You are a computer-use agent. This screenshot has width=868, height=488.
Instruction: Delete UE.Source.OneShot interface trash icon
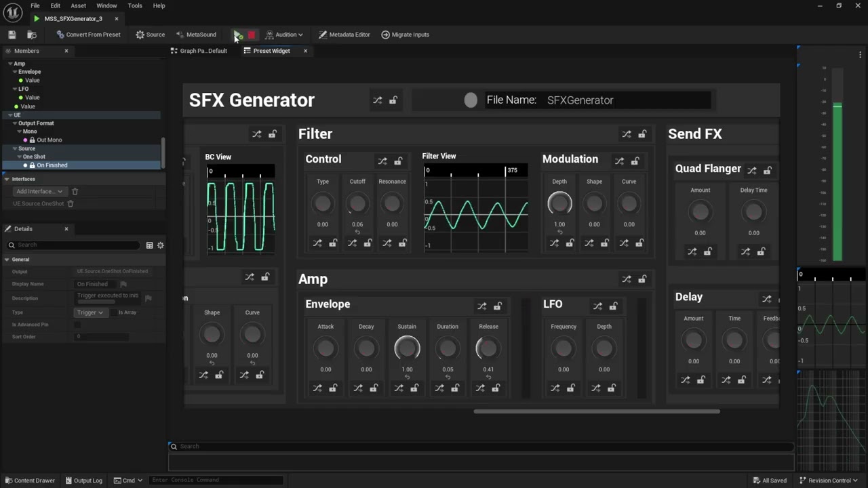pyautogui.click(x=71, y=204)
